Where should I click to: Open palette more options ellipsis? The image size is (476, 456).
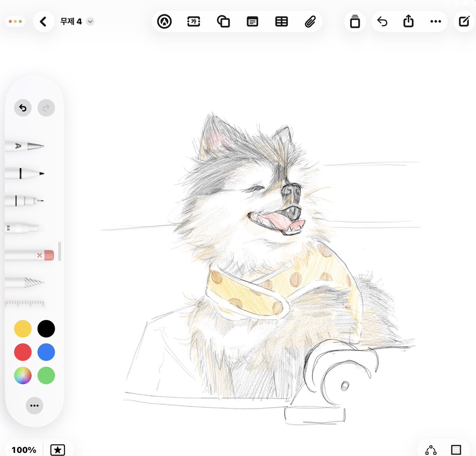(35, 406)
